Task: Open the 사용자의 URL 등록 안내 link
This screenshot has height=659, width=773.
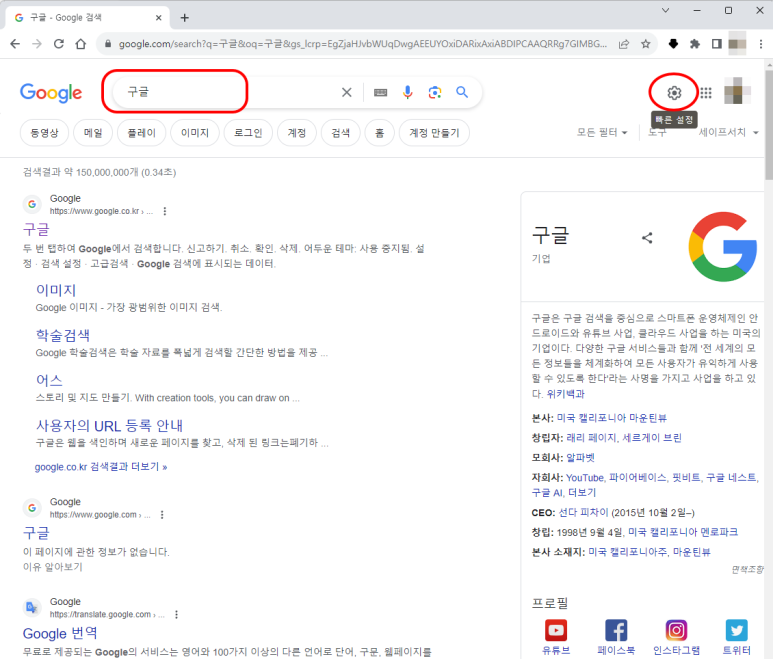Action: point(109,425)
